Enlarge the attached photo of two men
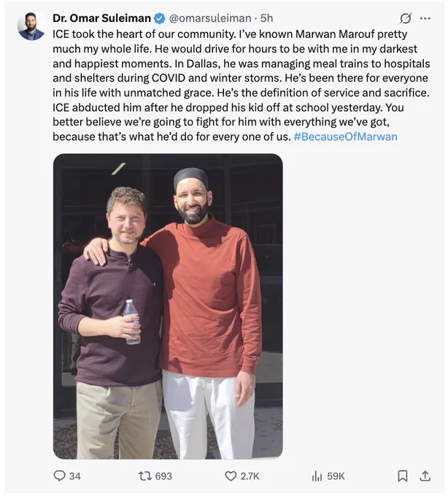This screenshot has width=448, height=496. [168, 306]
